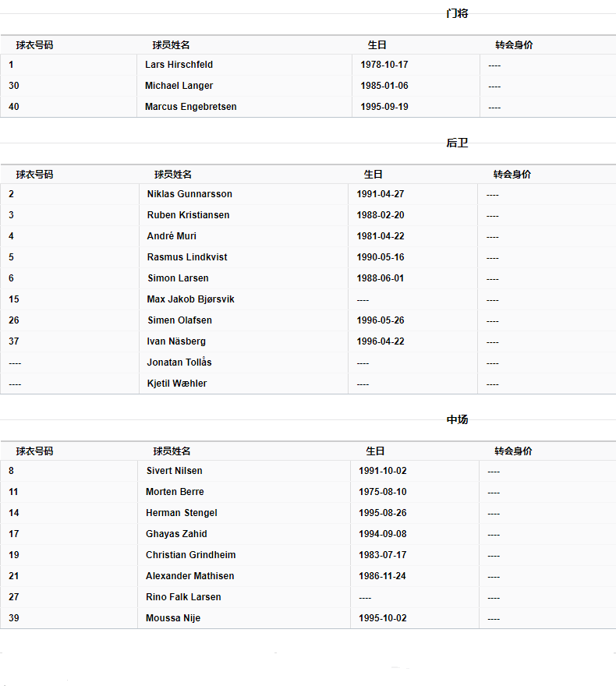Click Max Jakob Bjørsvik entry
Screen dimensions: 616x686
190,299
